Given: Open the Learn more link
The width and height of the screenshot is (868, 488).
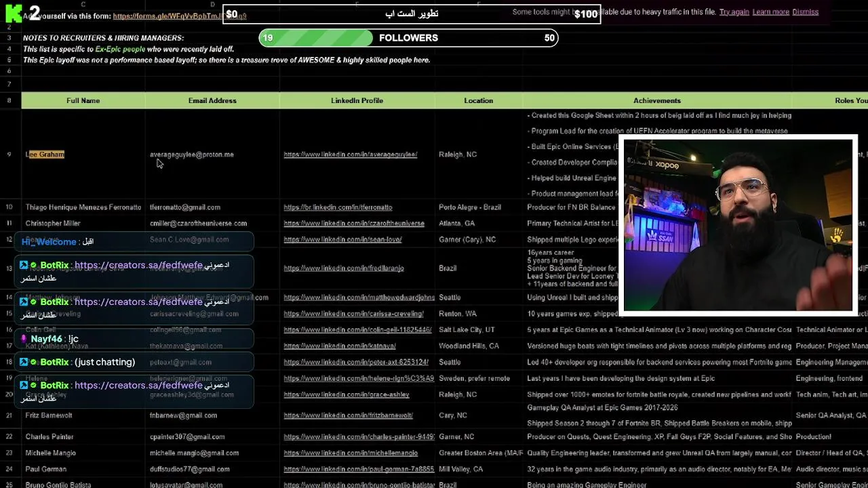Looking at the screenshot, I should pos(770,12).
